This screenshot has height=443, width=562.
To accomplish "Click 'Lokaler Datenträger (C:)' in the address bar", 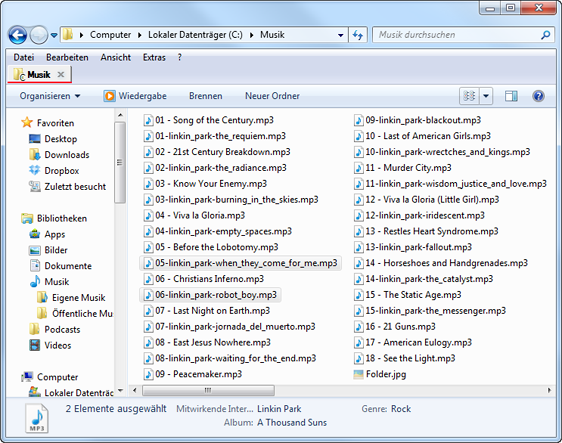I will (x=195, y=35).
